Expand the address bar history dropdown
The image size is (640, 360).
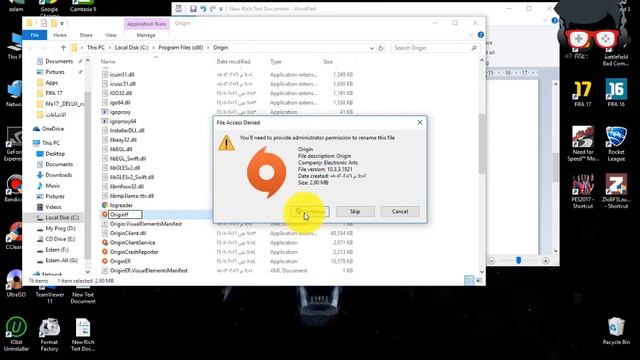tap(371, 48)
